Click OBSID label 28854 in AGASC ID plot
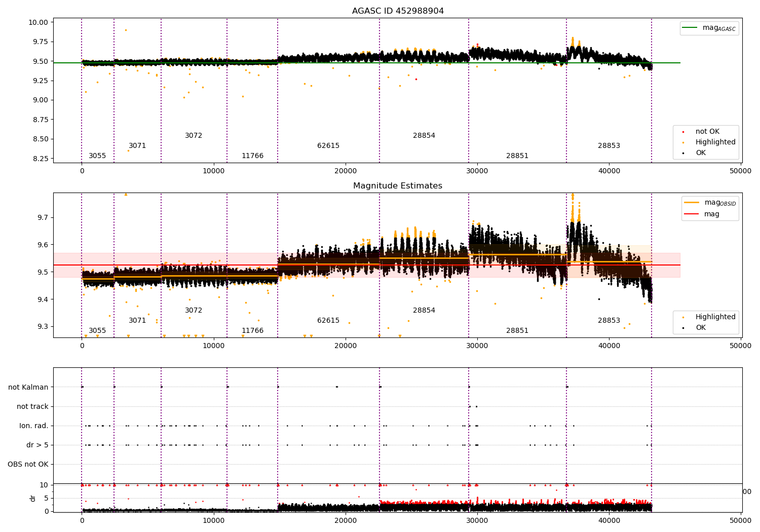760x532 pixels. (x=424, y=136)
